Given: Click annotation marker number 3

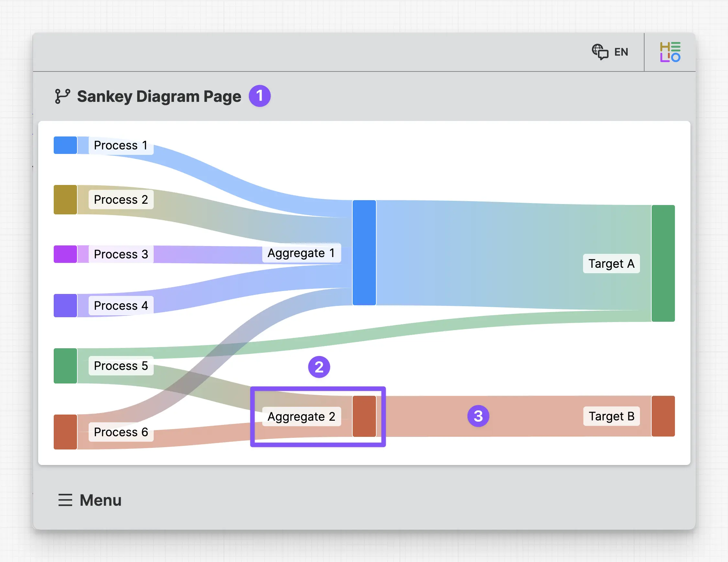Looking at the screenshot, I should (478, 416).
